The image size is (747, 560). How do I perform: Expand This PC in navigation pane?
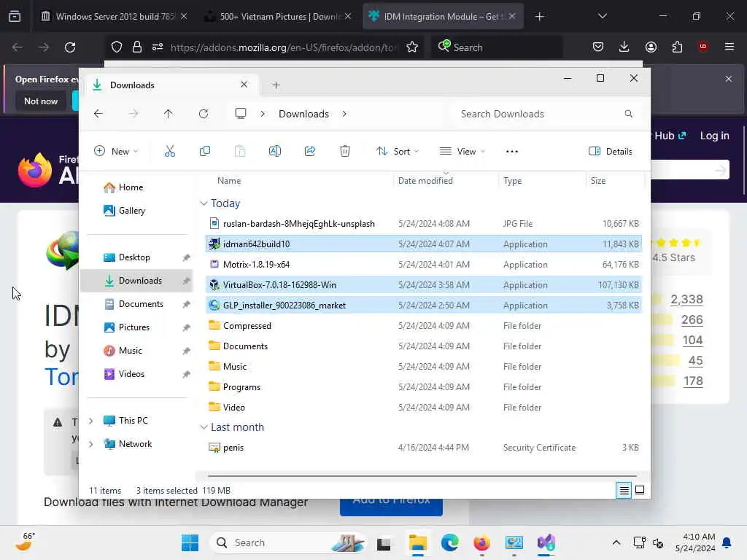(91, 421)
